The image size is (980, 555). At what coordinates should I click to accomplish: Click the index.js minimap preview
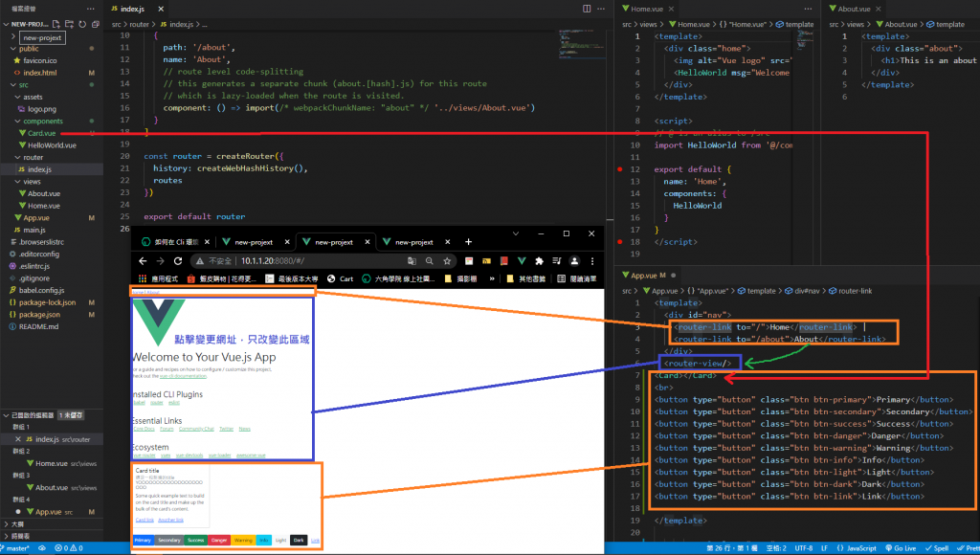582,44
